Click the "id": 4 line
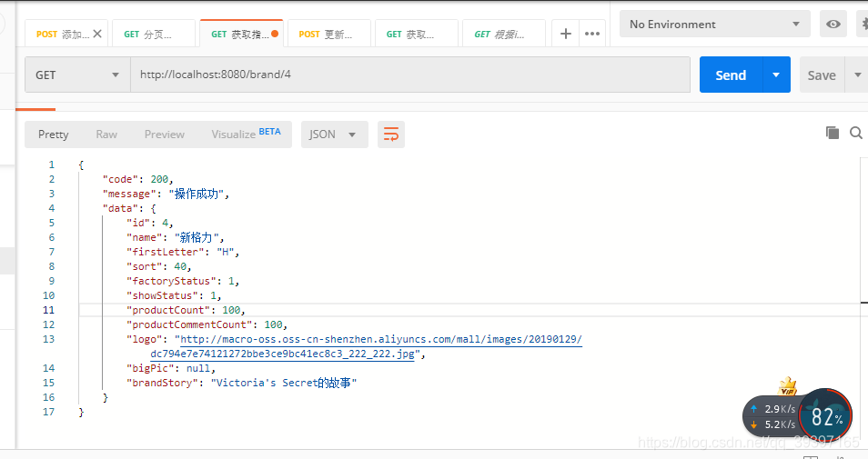This screenshot has width=868, height=459. click(x=149, y=223)
